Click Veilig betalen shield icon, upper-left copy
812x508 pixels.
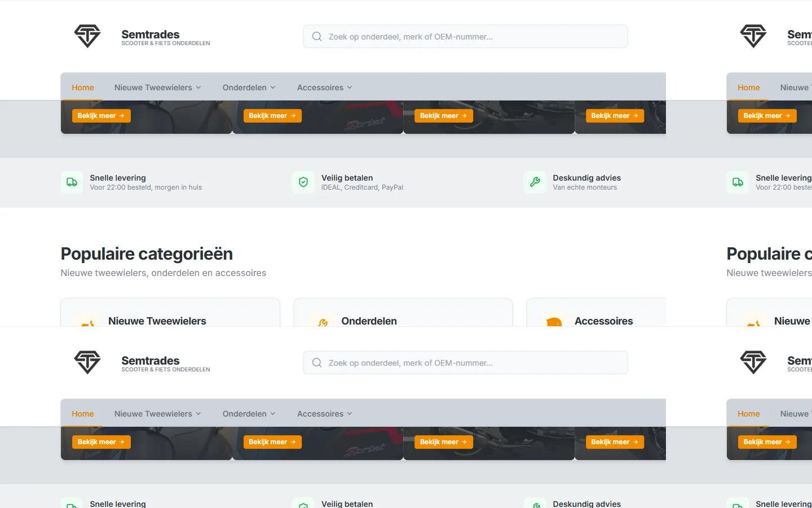[303, 182]
